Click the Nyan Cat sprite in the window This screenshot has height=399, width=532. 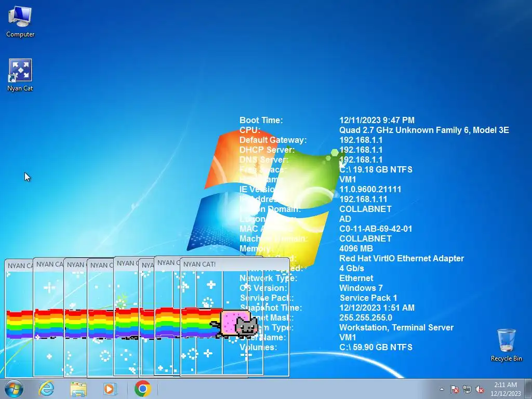click(x=234, y=324)
